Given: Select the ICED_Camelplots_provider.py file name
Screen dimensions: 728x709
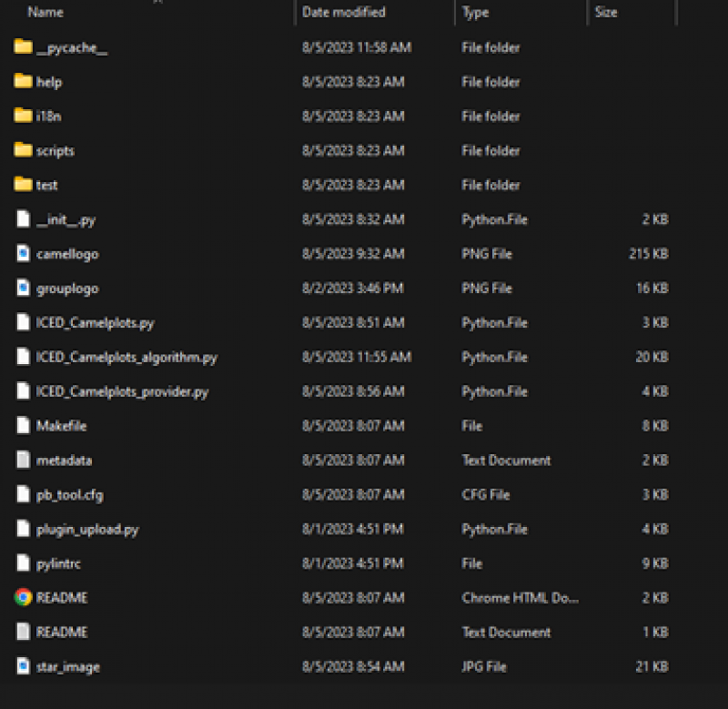Looking at the screenshot, I should [122, 391].
